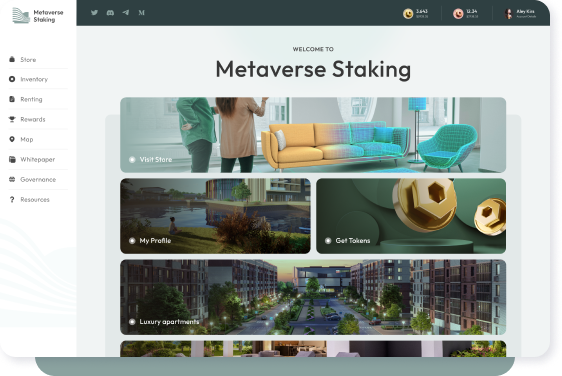Click the account name in header
The width and height of the screenshot is (562, 376).
pos(525,11)
